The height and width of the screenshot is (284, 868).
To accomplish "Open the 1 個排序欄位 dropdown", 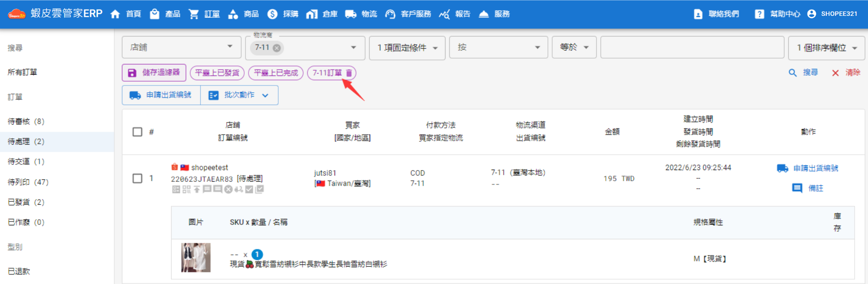I will click(x=827, y=48).
